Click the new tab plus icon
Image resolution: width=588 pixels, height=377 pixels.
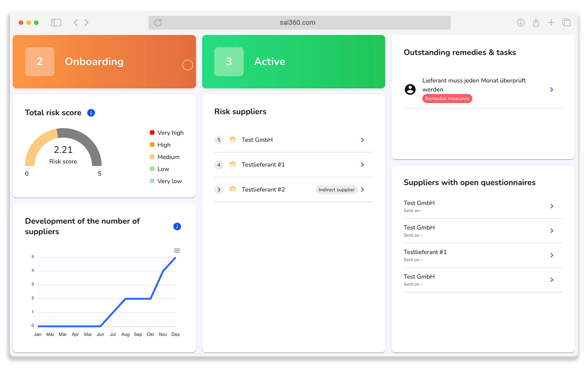[x=551, y=23]
